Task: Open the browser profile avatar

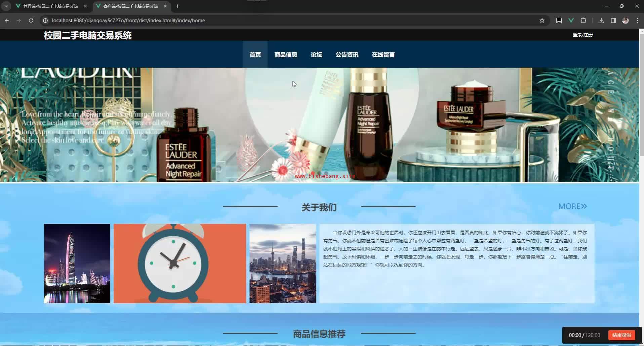Action: coord(625,21)
